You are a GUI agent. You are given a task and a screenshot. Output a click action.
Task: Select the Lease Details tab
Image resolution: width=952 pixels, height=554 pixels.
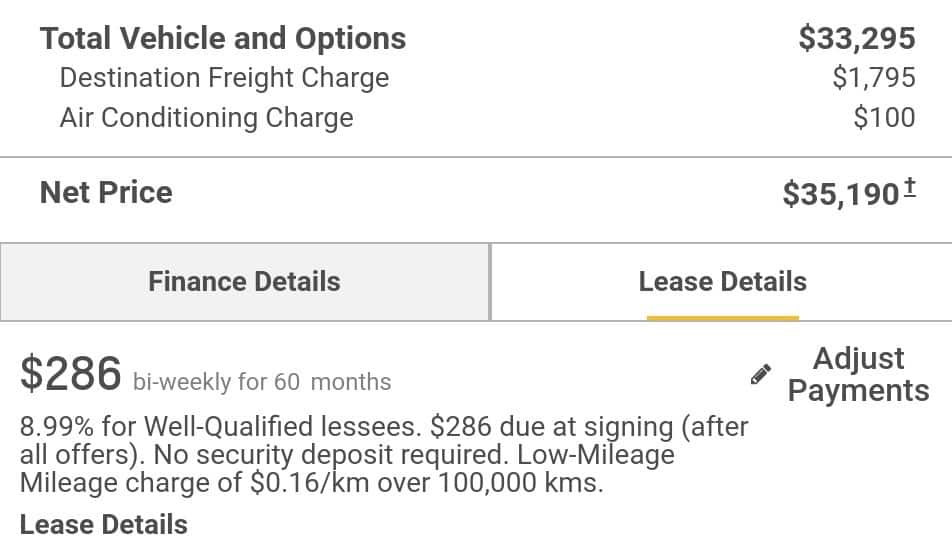[x=722, y=281]
